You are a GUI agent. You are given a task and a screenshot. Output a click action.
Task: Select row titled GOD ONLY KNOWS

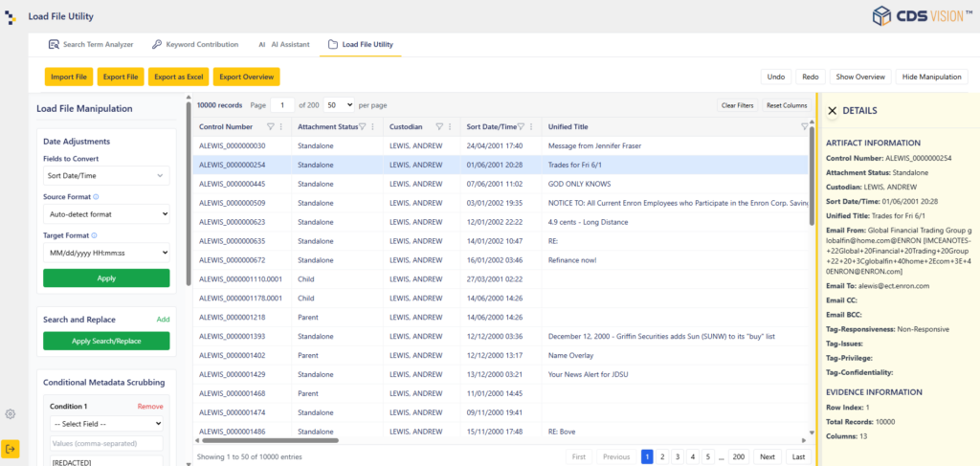pyautogui.click(x=501, y=184)
